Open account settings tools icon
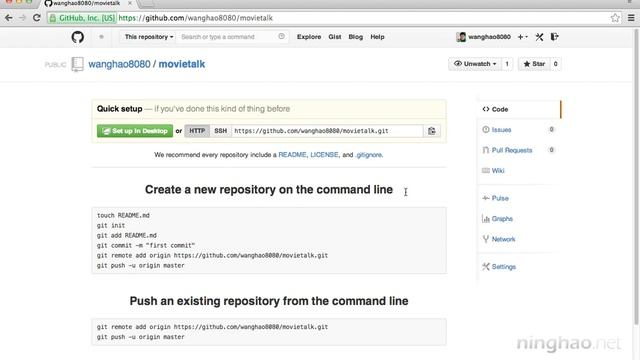Viewport: 640px width, 360px height. [539, 37]
